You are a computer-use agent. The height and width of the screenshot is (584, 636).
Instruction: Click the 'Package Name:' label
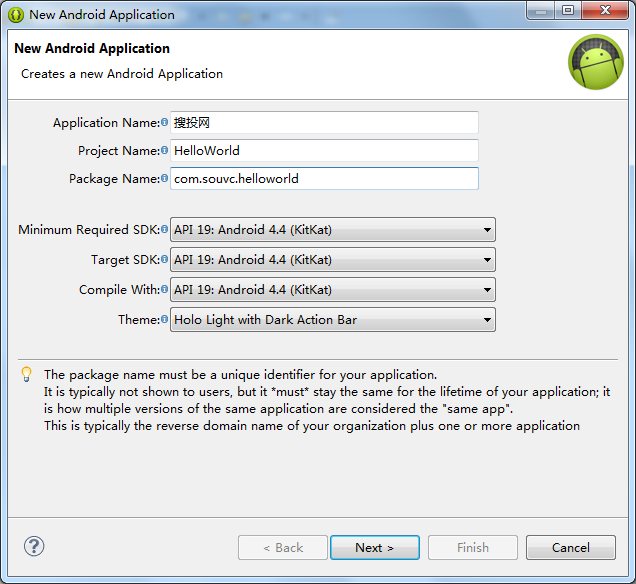pos(114,178)
